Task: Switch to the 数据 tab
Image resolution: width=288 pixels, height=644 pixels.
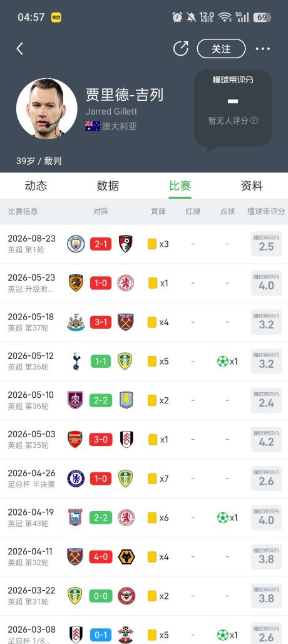Action: click(108, 185)
